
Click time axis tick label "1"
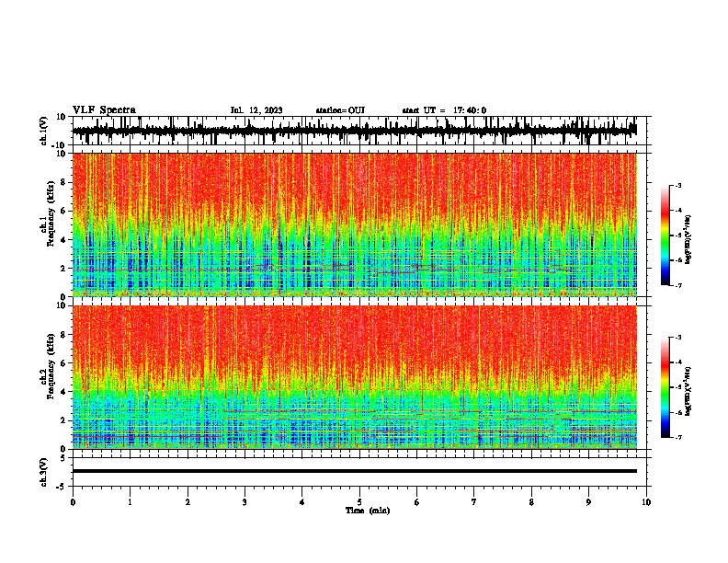(x=130, y=502)
